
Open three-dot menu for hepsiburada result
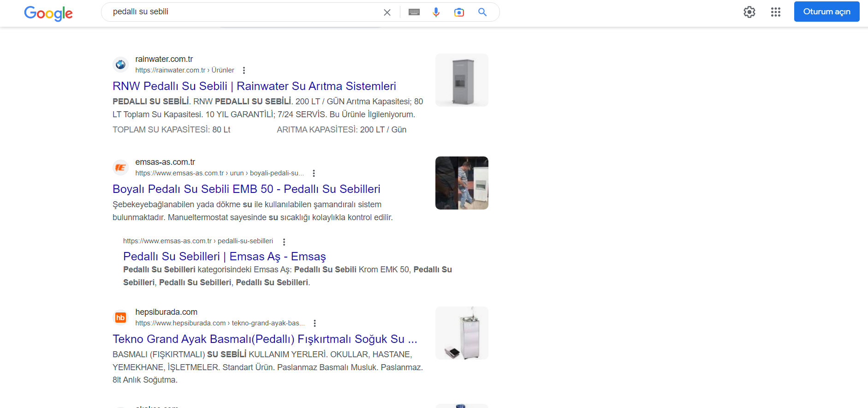(315, 323)
